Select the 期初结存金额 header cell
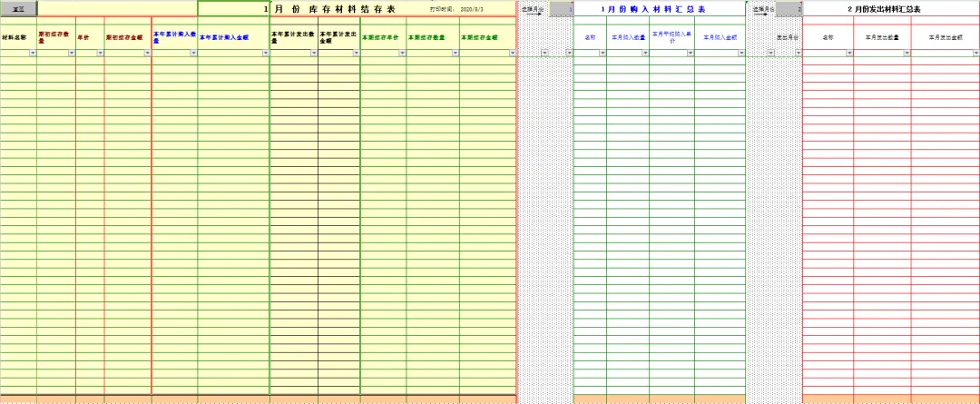 (128, 37)
